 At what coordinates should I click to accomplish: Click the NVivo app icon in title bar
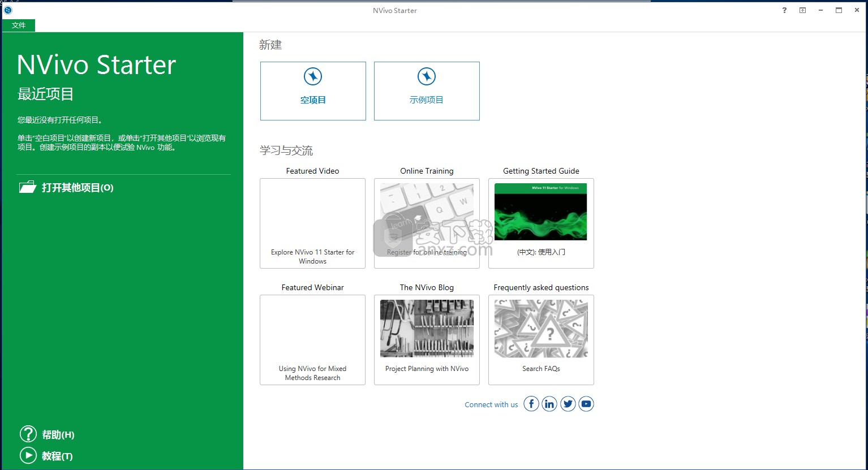click(8, 10)
